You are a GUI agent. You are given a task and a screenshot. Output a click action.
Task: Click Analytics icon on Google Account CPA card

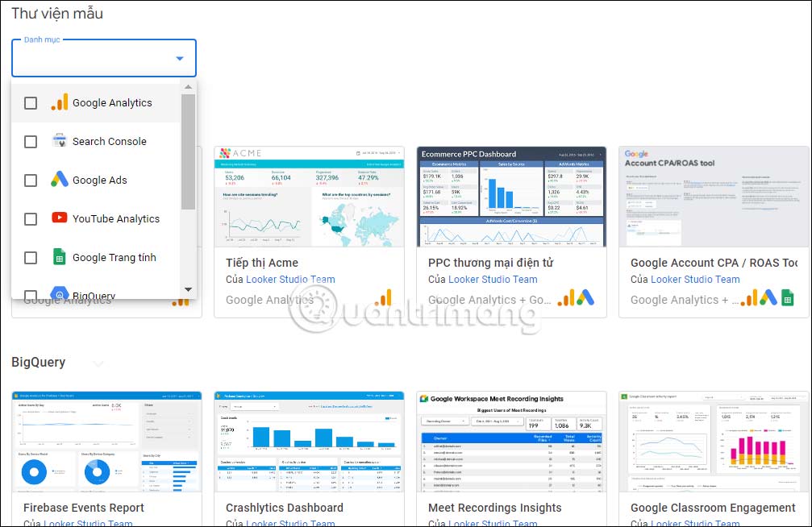tap(749, 297)
